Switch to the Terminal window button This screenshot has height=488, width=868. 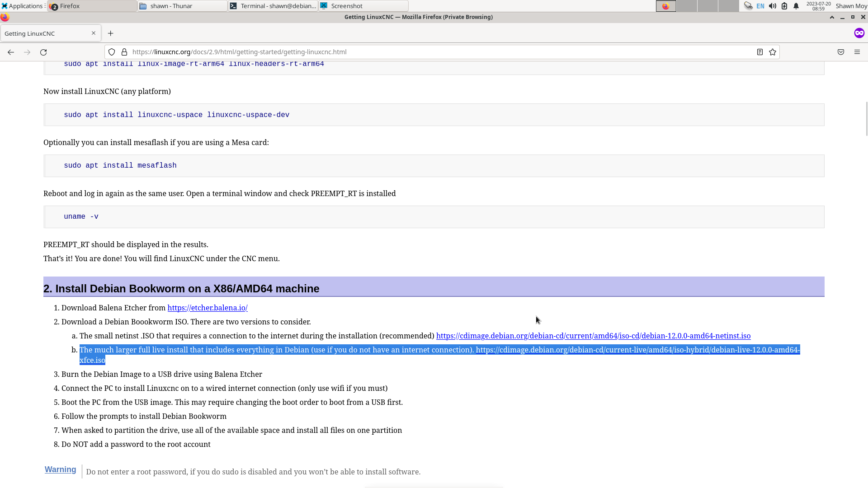[x=274, y=6]
